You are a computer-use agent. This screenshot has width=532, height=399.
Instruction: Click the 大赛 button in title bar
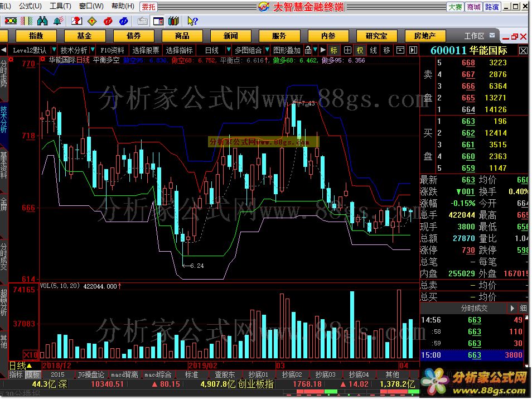(x=455, y=7)
